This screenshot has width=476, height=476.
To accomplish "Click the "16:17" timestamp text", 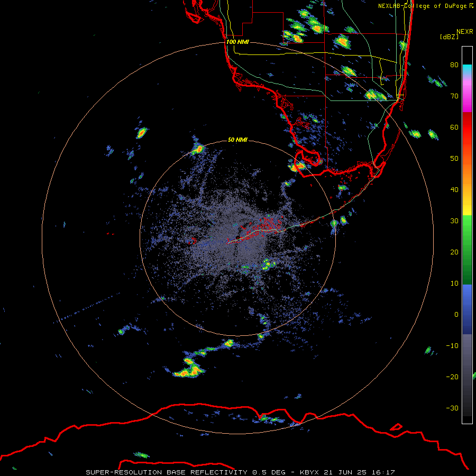I will (x=383, y=472).
